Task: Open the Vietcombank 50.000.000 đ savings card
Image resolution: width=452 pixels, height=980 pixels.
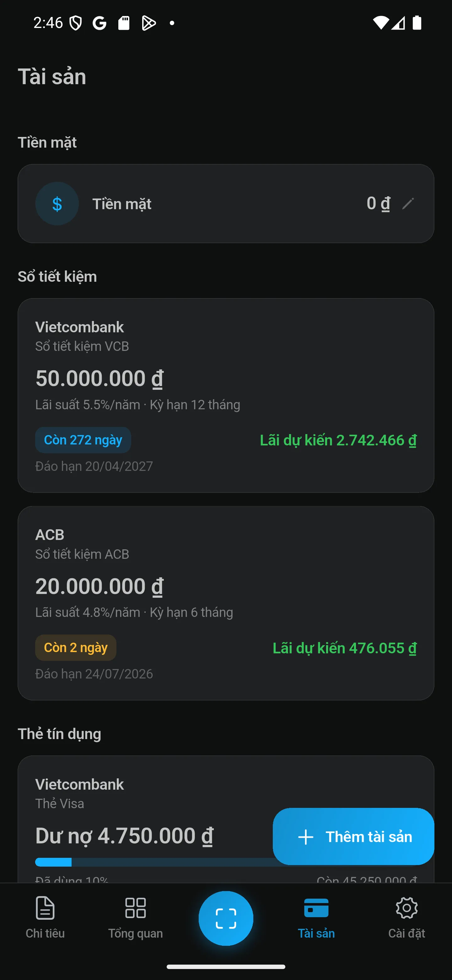Action: (x=226, y=395)
